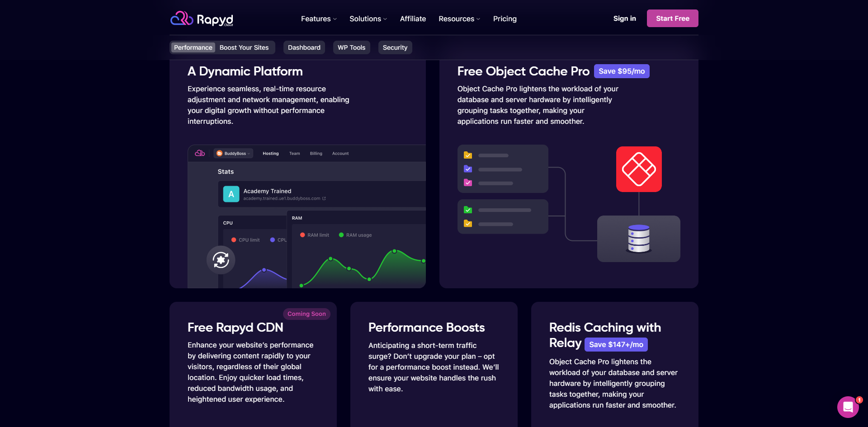Click the Academy Trained site name
The height and width of the screenshot is (427, 868).
coord(267,191)
